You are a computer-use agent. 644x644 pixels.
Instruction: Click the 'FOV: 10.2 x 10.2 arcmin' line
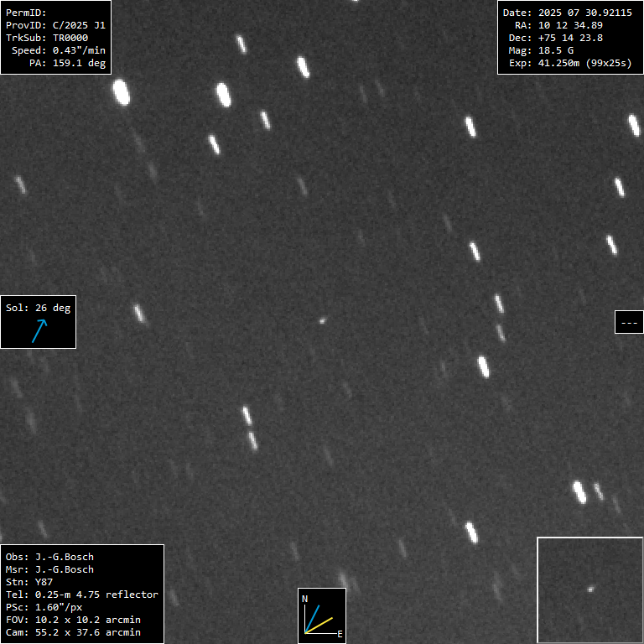pos(73,620)
